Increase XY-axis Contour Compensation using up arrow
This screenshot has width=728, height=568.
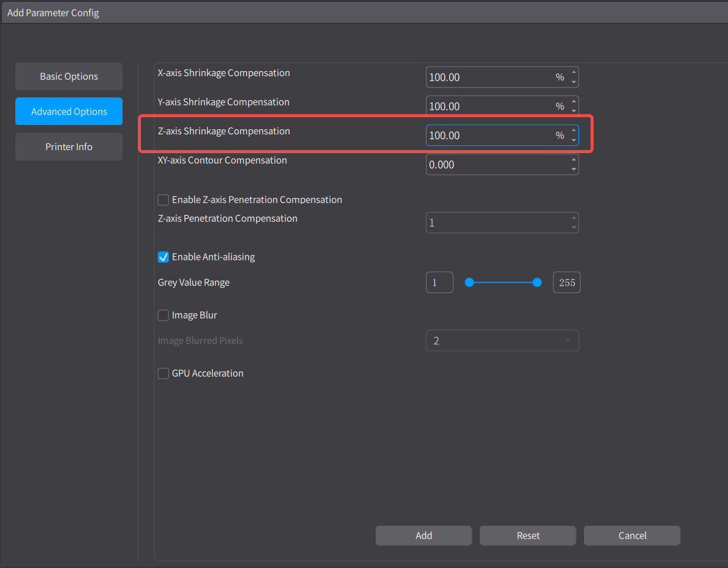click(x=574, y=160)
